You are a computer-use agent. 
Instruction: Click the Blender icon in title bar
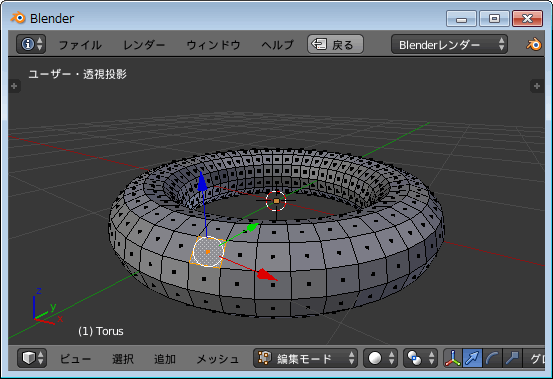tap(18, 18)
